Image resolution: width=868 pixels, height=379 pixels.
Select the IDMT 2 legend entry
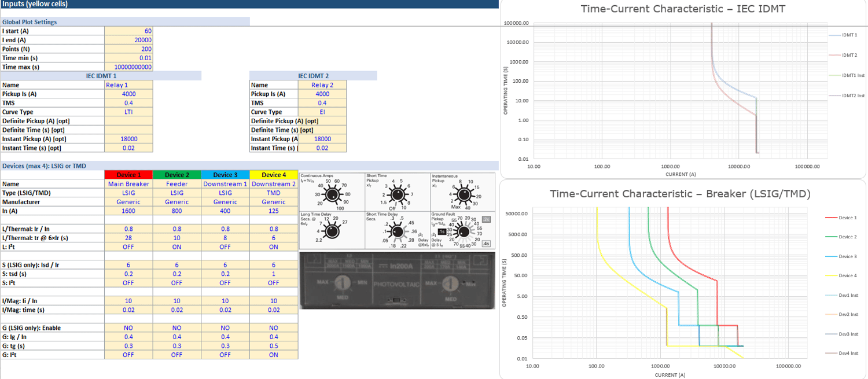pos(843,56)
